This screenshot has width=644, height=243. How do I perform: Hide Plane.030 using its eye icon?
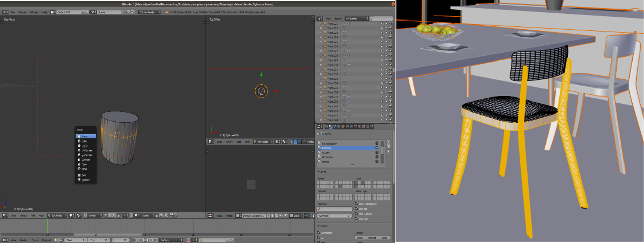(x=382, y=65)
